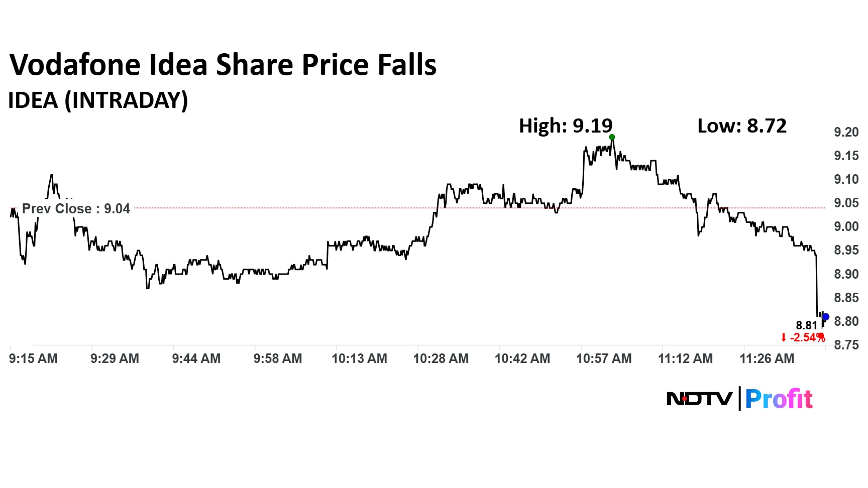This screenshot has width=868, height=488.
Task: Click the green High marker dot
Action: 612,137
